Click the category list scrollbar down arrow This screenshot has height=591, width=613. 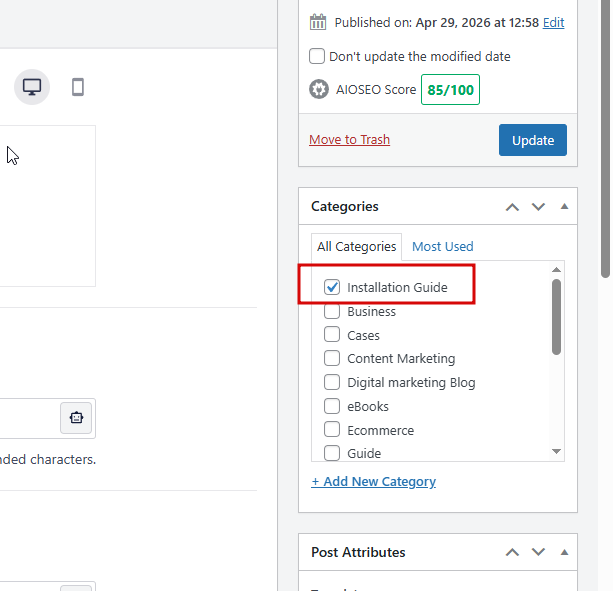click(557, 452)
